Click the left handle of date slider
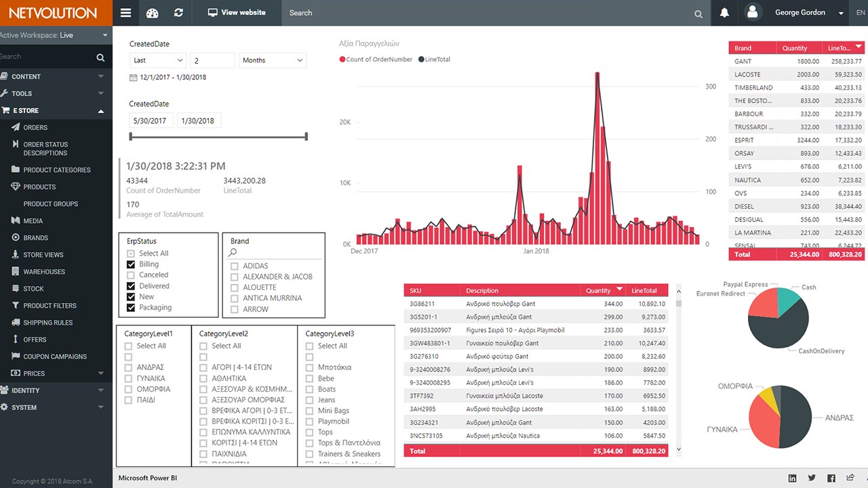The height and width of the screenshot is (488, 868). pos(130,137)
